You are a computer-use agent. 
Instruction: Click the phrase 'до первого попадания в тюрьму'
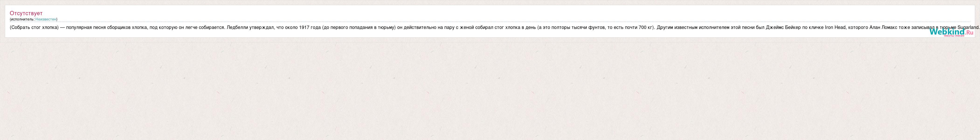[359, 27]
